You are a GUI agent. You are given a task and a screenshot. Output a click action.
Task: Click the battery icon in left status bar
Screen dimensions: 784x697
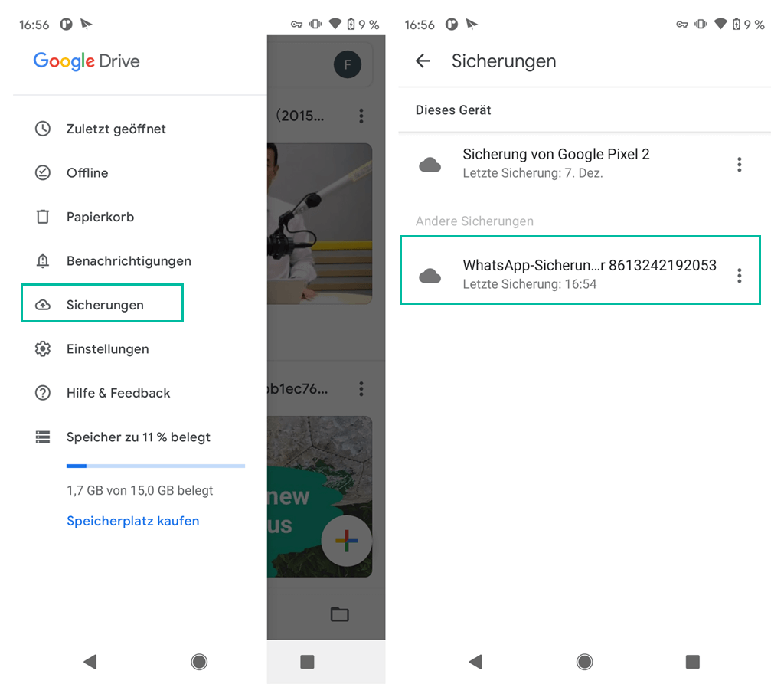point(351,24)
